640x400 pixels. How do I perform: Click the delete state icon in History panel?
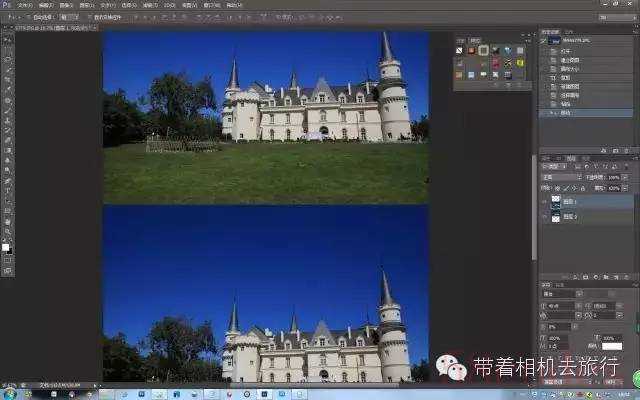click(x=627, y=151)
